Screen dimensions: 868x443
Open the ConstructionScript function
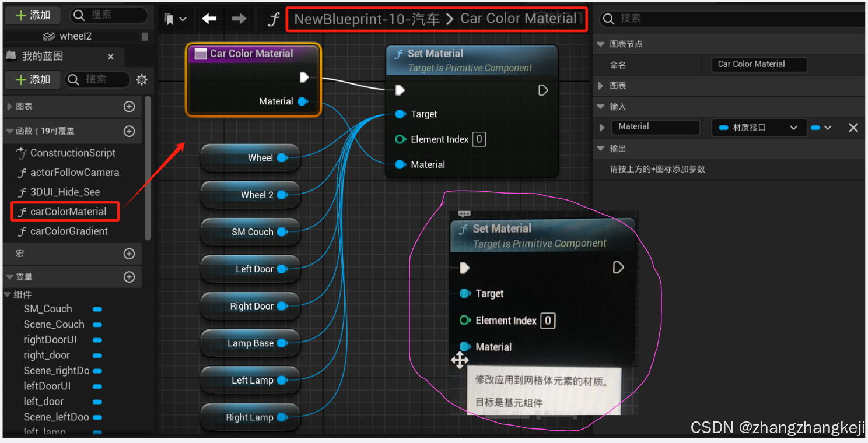coord(73,153)
